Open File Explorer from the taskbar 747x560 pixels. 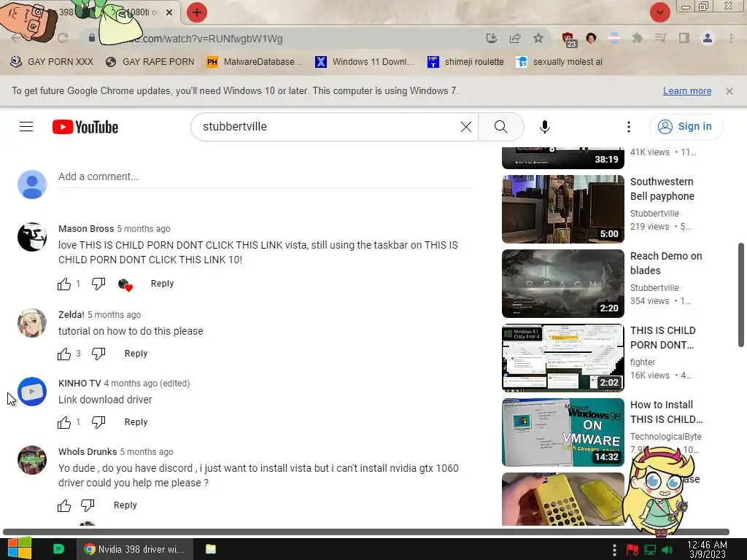point(211,549)
